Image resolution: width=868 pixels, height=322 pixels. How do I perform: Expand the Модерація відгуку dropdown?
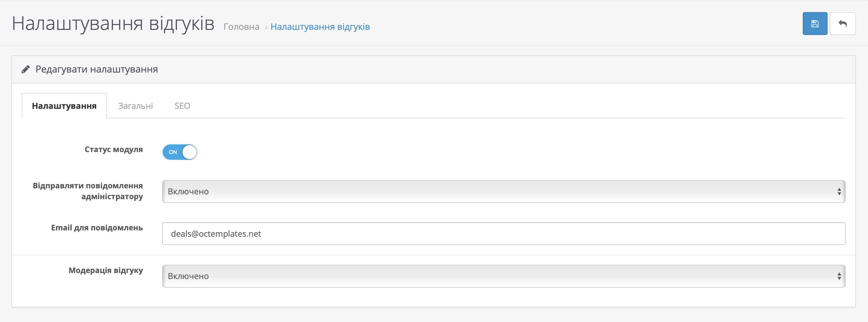tap(503, 276)
